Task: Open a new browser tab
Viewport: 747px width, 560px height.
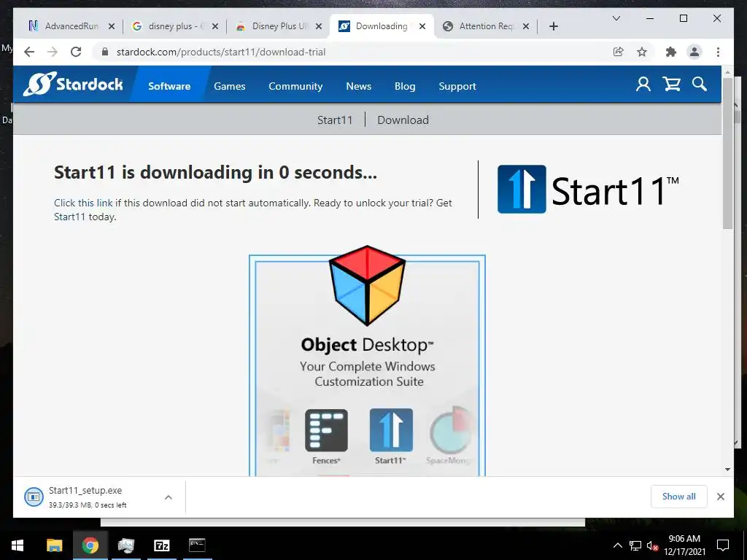Action: pyautogui.click(x=553, y=26)
